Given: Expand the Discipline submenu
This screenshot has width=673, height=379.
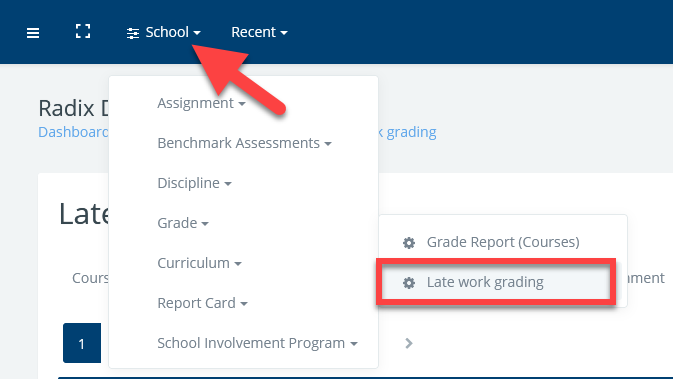Looking at the screenshot, I should (x=194, y=183).
